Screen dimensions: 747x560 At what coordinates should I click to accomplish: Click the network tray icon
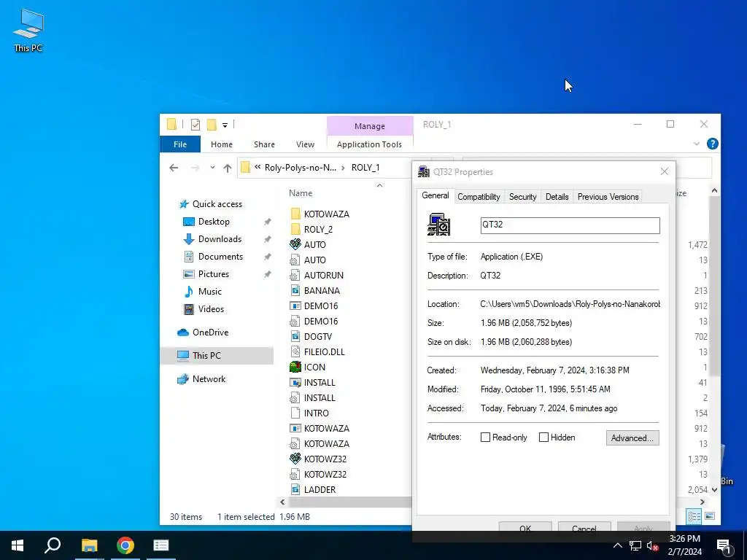635,545
